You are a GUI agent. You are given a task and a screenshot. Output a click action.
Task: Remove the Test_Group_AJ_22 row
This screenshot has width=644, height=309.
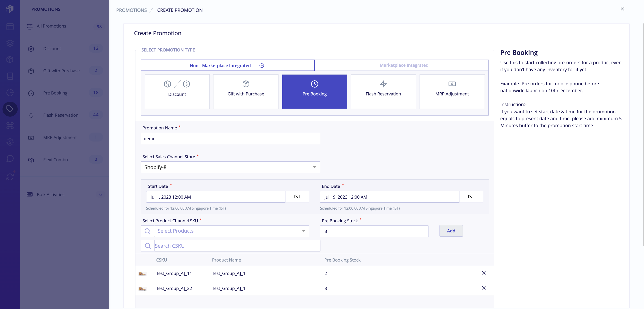(484, 288)
